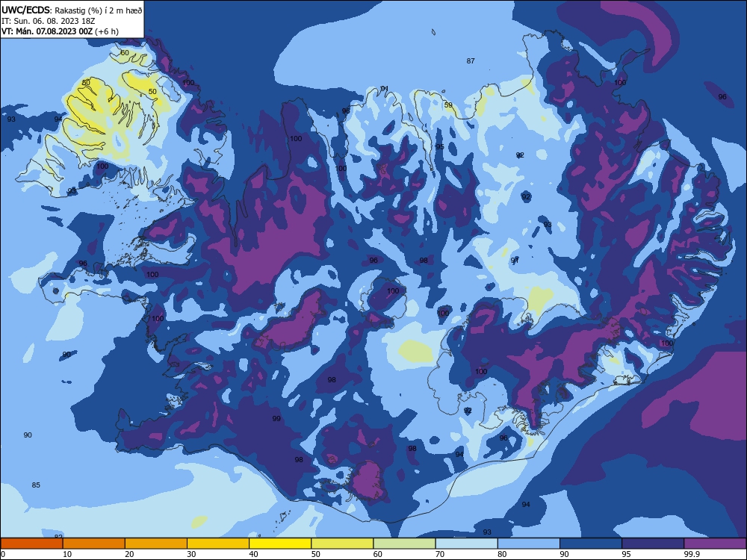Select the bright yellow 40–50 legend swatch

(x=280, y=544)
